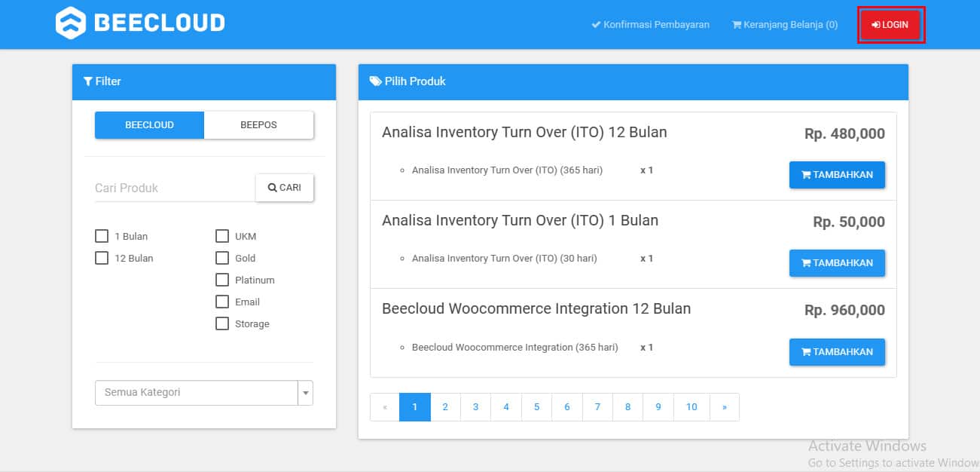Tick the 12 Bulan checkbox

102,258
